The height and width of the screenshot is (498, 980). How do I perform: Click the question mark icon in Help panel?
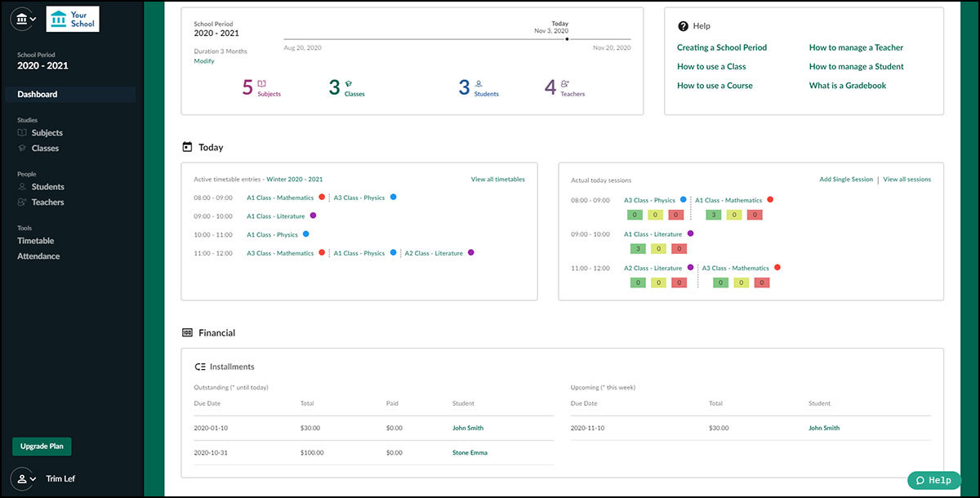click(x=684, y=26)
